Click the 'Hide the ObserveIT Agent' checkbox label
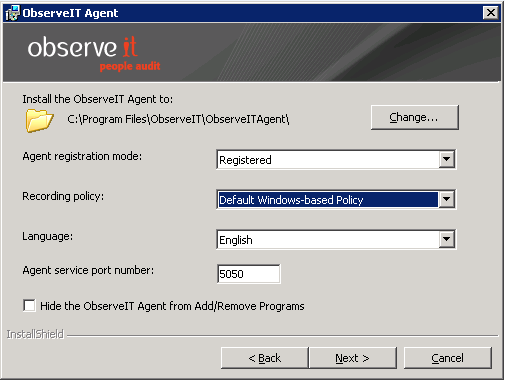This screenshot has width=505, height=381. pos(172,306)
